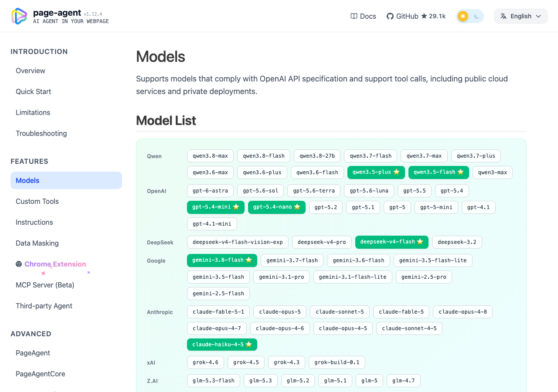Select the claude-opus-4-8 model chip
Image resolution: width=558 pixels, height=392 pixels.
point(463,312)
